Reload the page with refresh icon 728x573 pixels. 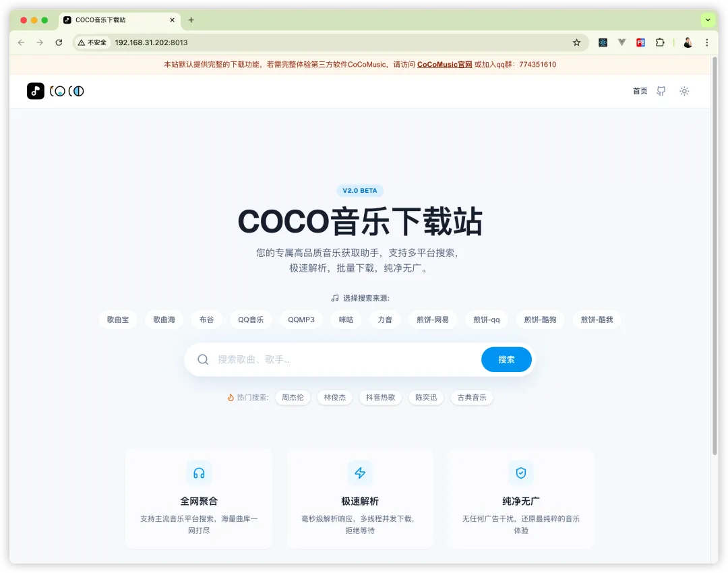click(59, 42)
